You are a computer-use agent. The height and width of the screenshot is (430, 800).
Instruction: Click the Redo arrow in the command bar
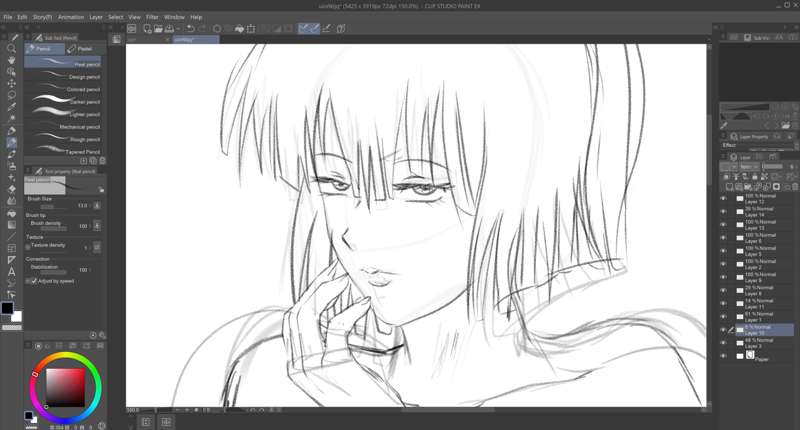click(202, 29)
